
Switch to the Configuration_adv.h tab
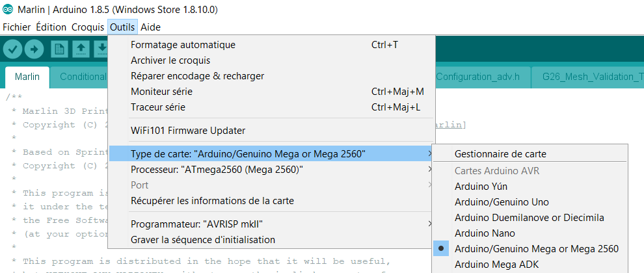478,77
